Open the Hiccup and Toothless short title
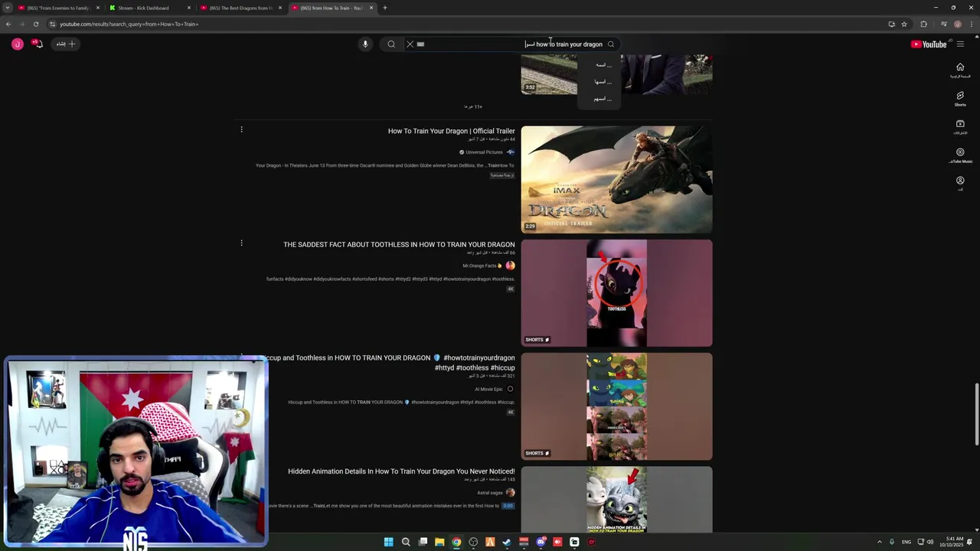Screen dimensions: 980x551 click(388, 363)
